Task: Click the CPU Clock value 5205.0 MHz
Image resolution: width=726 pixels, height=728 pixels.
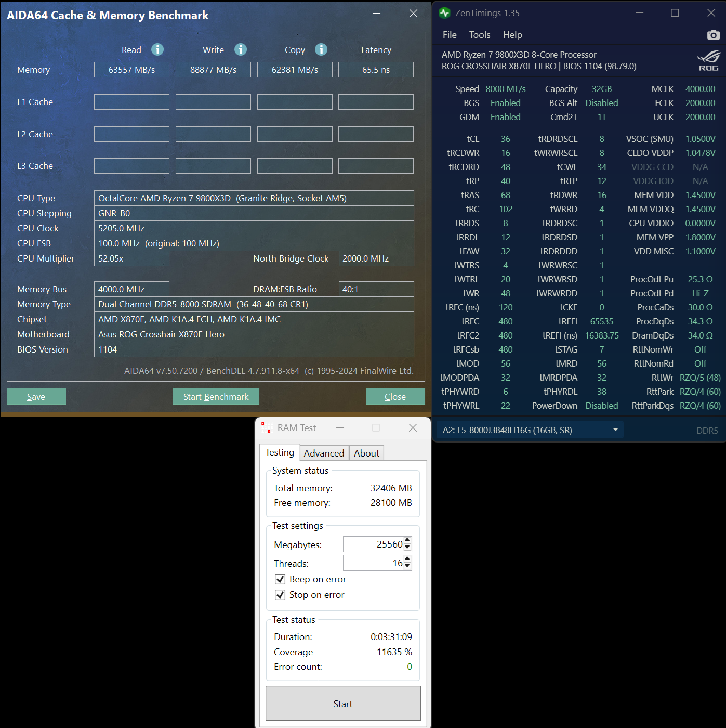Action: (x=254, y=228)
